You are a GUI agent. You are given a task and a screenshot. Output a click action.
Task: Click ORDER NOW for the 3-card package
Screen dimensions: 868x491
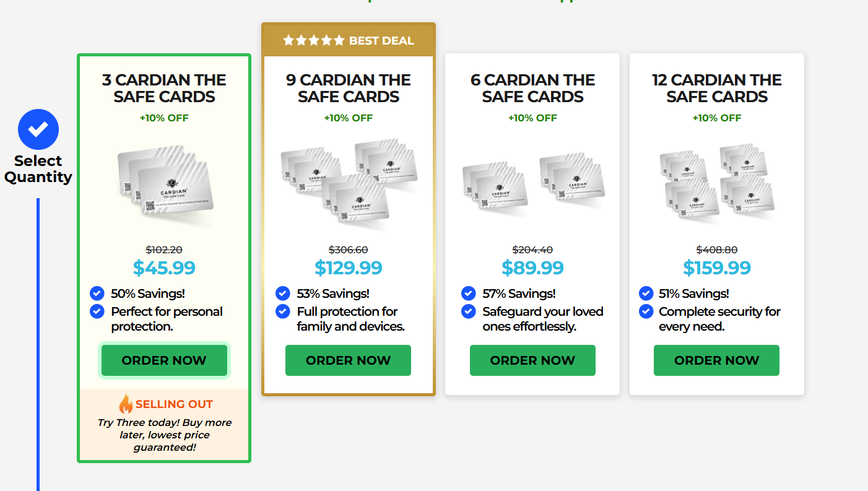(164, 360)
